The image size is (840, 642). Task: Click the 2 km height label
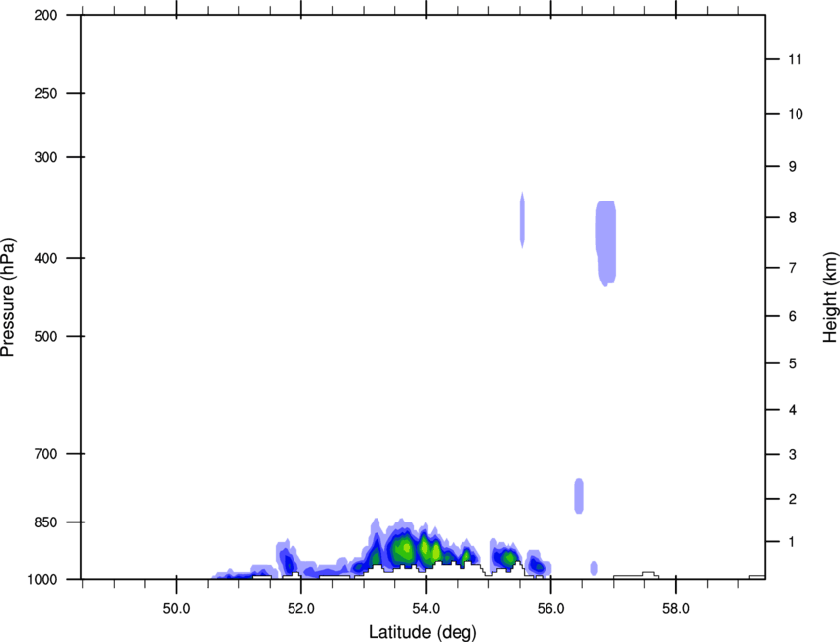pos(792,499)
